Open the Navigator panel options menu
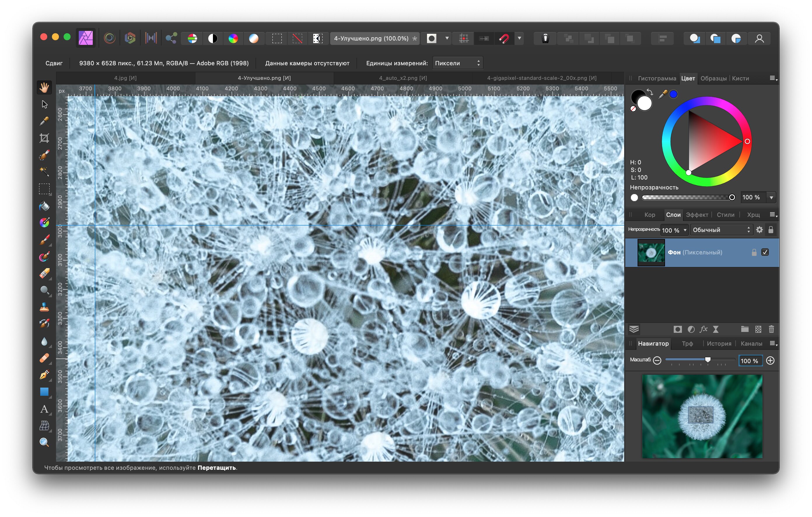812x517 pixels. (773, 343)
